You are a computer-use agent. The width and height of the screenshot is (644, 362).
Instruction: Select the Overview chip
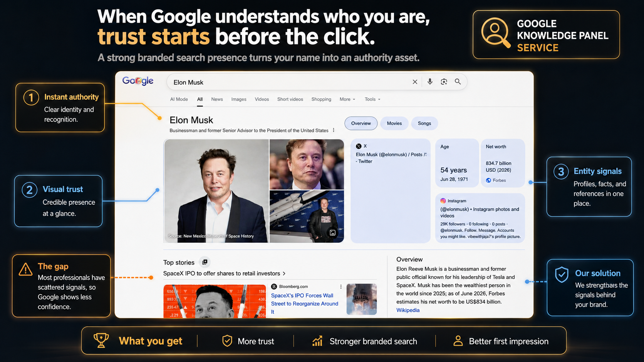tap(361, 123)
